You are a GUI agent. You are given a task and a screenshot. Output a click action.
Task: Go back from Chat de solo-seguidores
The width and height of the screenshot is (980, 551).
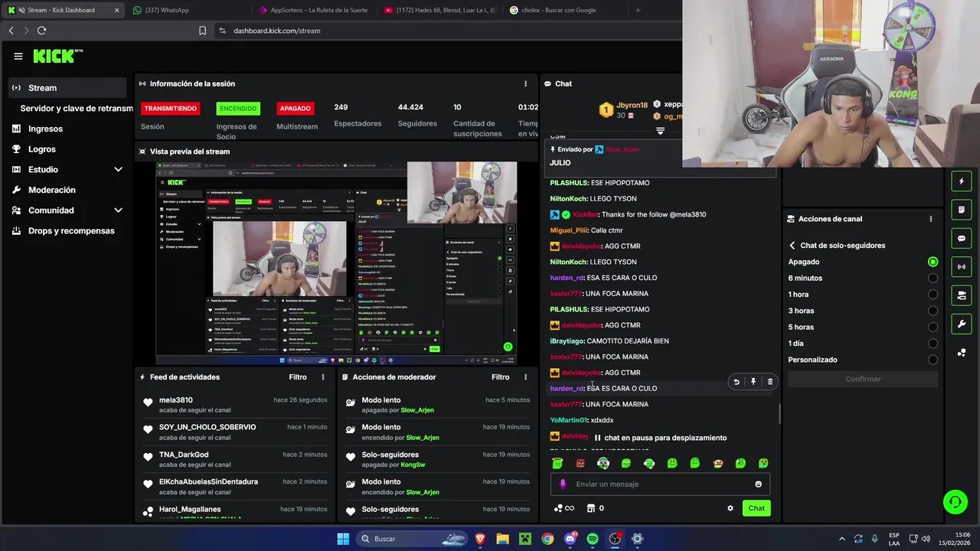[x=792, y=246]
